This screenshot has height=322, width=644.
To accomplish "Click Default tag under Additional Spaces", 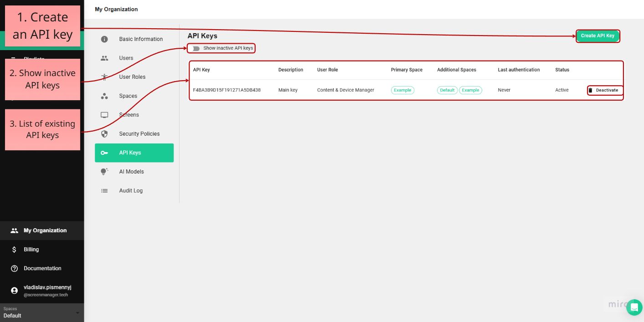I will pyautogui.click(x=447, y=90).
